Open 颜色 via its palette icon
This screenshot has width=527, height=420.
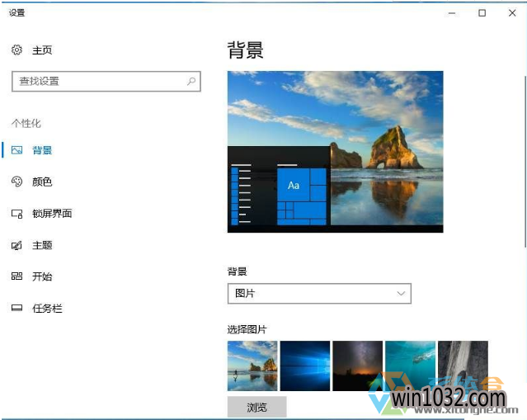(x=16, y=182)
